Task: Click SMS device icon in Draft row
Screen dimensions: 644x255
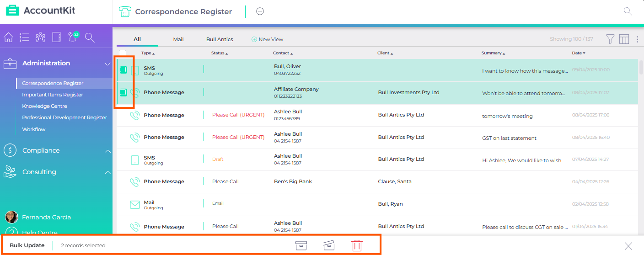Action: click(x=134, y=159)
